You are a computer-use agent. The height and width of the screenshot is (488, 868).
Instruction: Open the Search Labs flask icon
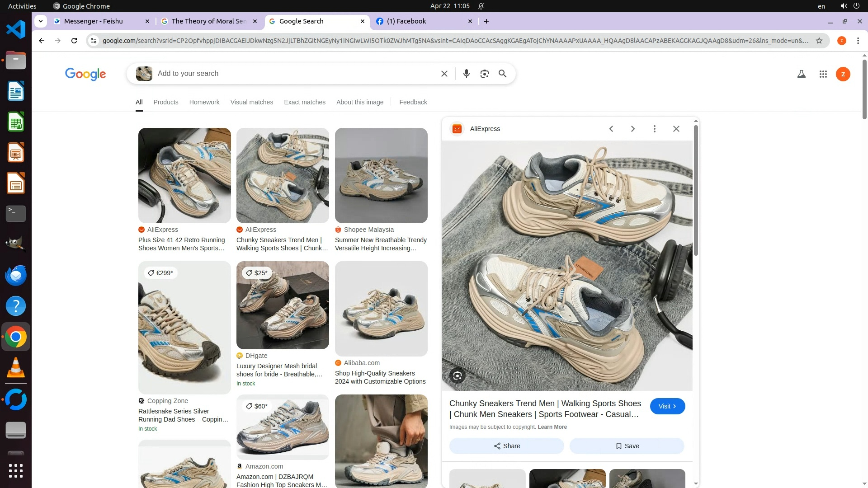[x=801, y=74]
